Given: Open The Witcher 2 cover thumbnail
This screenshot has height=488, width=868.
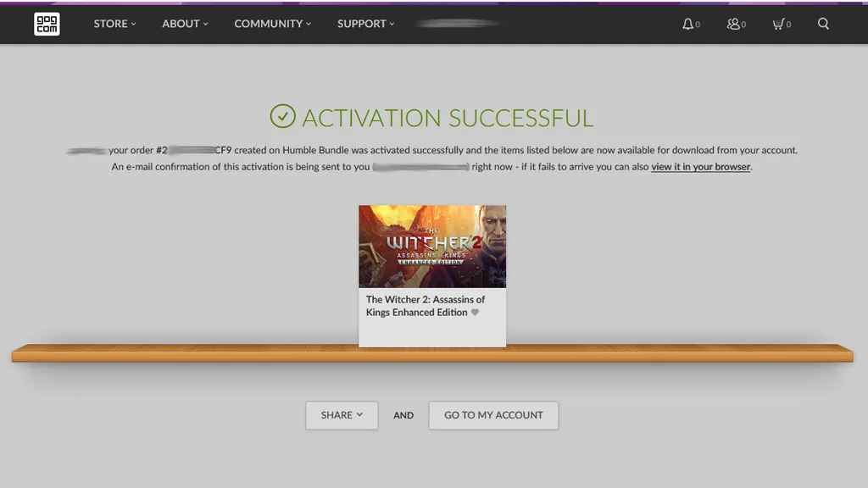Looking at the screenshot, I should [431, 247].
